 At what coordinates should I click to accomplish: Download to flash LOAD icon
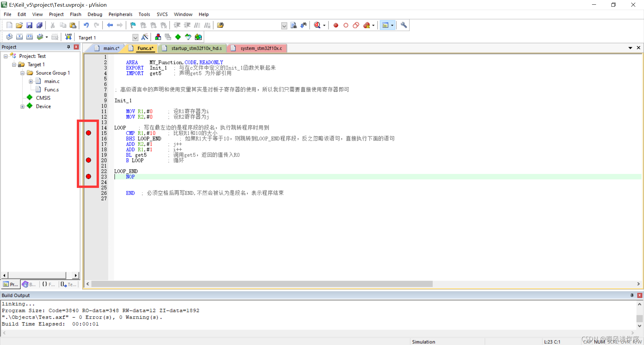tap(68, 37)
